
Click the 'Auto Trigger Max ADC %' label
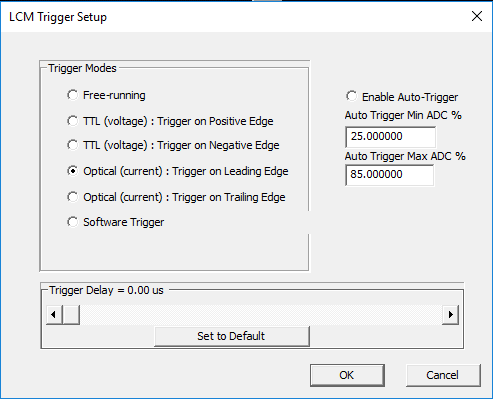[405, 156]
